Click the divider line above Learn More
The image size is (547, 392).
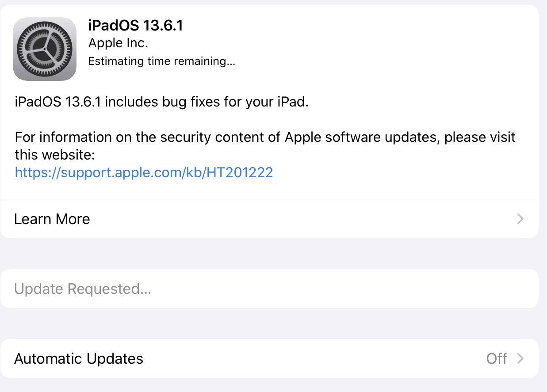[269, 199]
